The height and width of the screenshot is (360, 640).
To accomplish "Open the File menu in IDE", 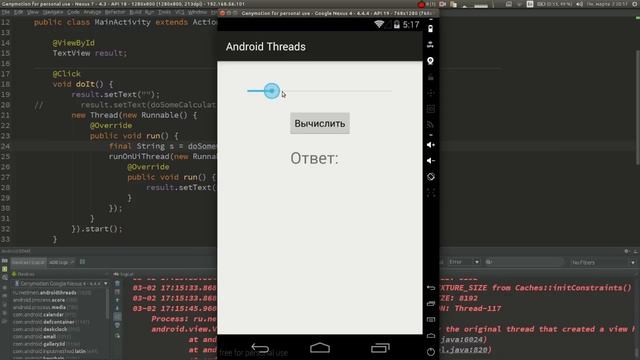I will pos(6,12).
